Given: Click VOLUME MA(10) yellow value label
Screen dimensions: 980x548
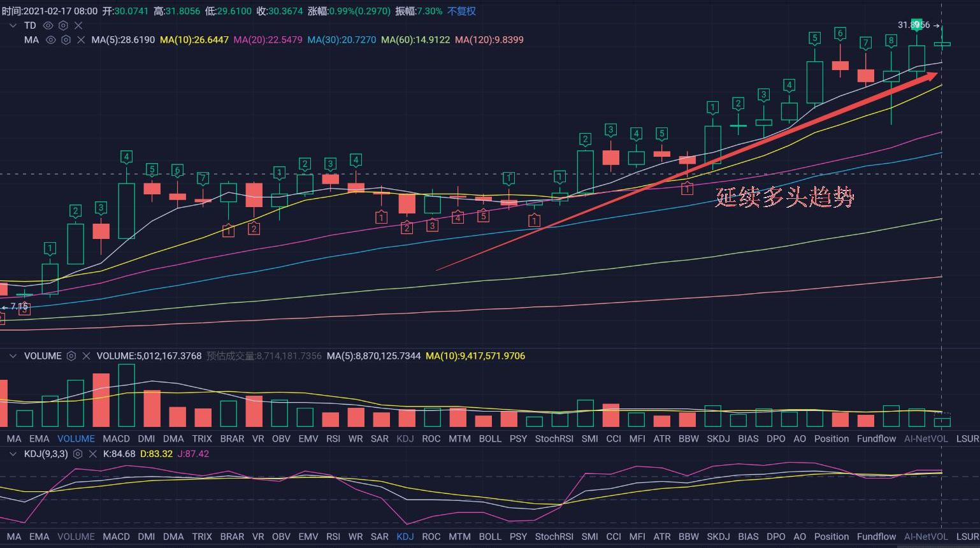Looking at the screenshot, I should click(x=475, y=356).
